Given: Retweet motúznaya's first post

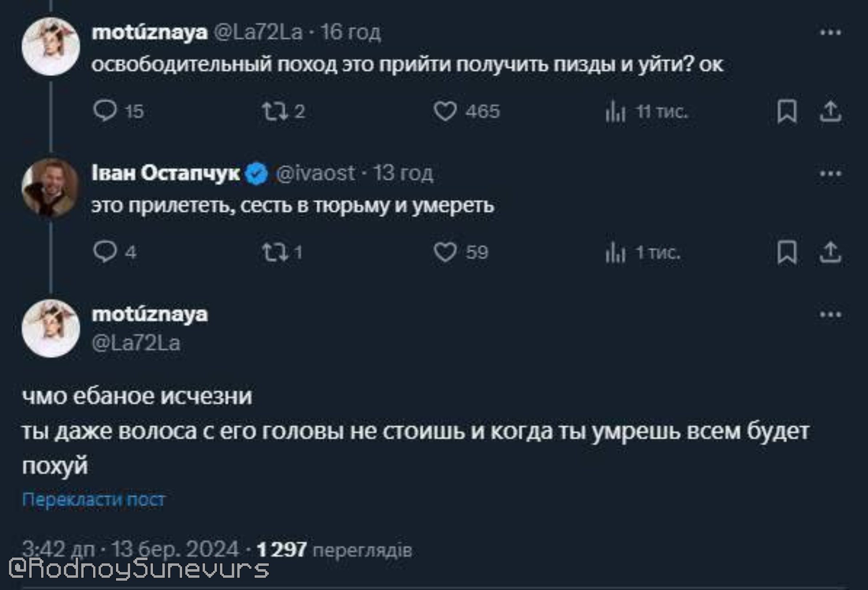Looking at the screenshot, I should pyautogui.click(x=275, y=111).
